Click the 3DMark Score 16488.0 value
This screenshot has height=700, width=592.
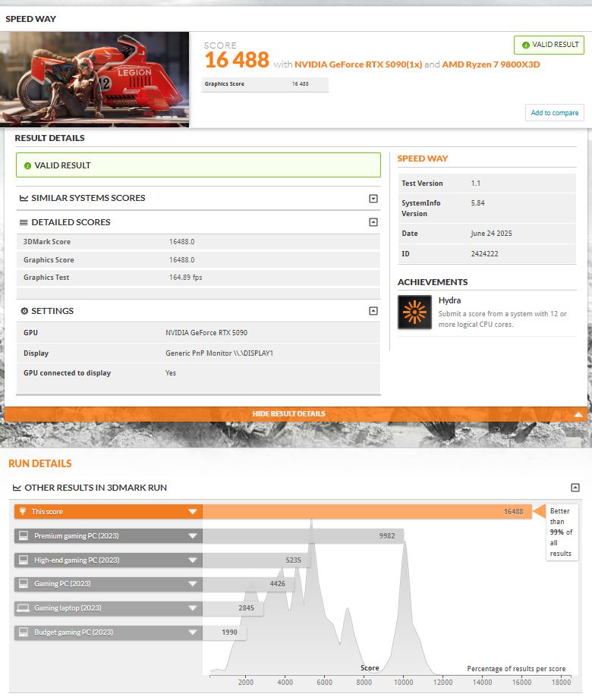(181, 241)
